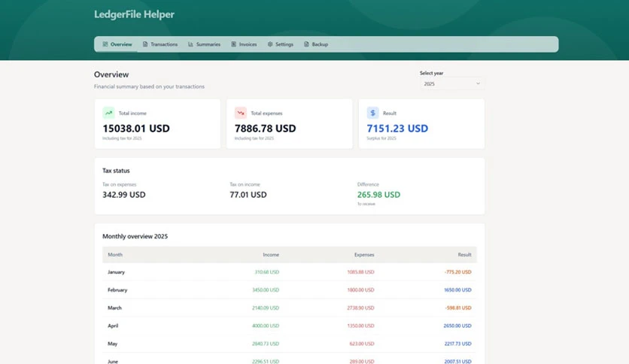Click the Result column header
The height and width of the screenshot is (364, 629).
coord(464,254)
